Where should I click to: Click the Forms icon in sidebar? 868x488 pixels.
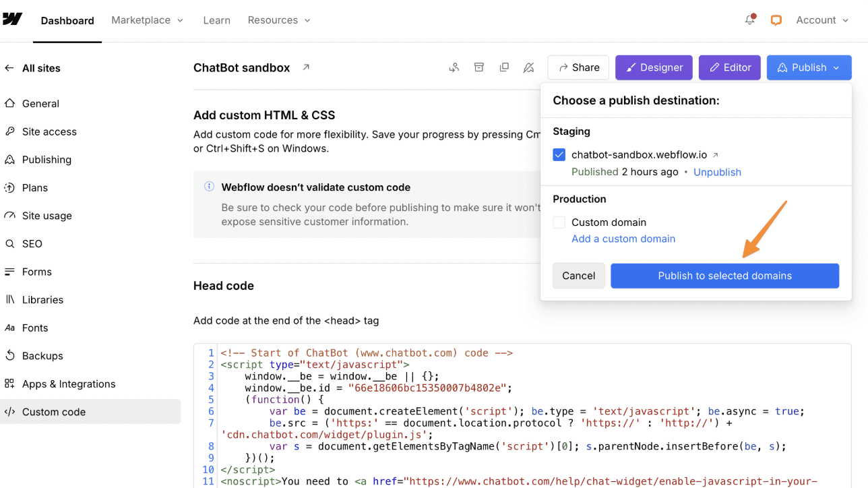(x=9, y=272)
